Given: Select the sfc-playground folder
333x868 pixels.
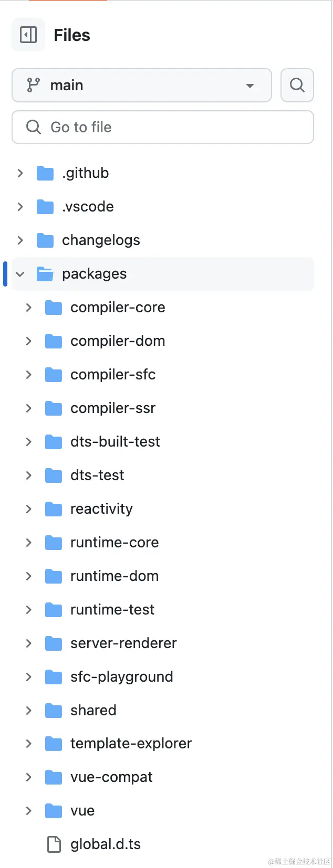Looking at the screenshot, I should coord(121,677).
